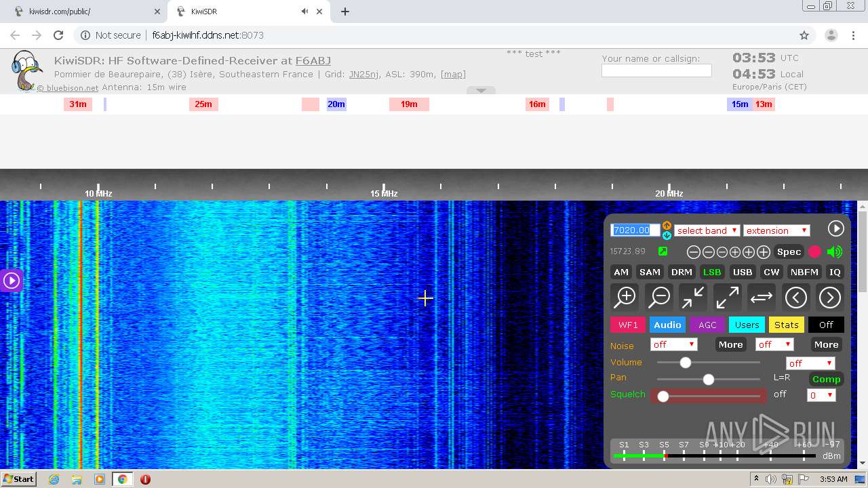Click the frequency entry field 7020.00
868x488 pixels.
coord(635,230)
